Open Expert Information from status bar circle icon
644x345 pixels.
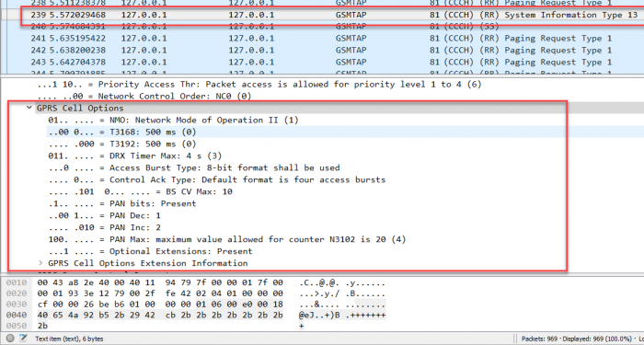point(11,339)
